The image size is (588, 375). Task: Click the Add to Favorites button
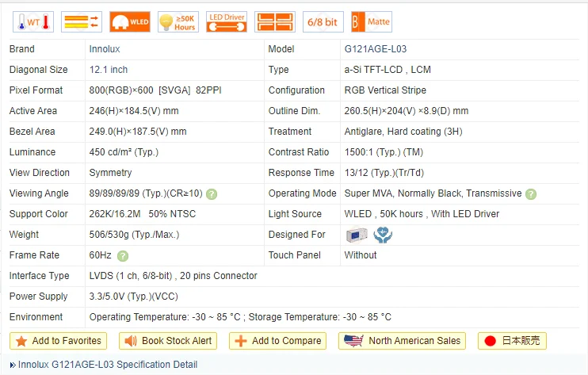(x=58, y=341)
